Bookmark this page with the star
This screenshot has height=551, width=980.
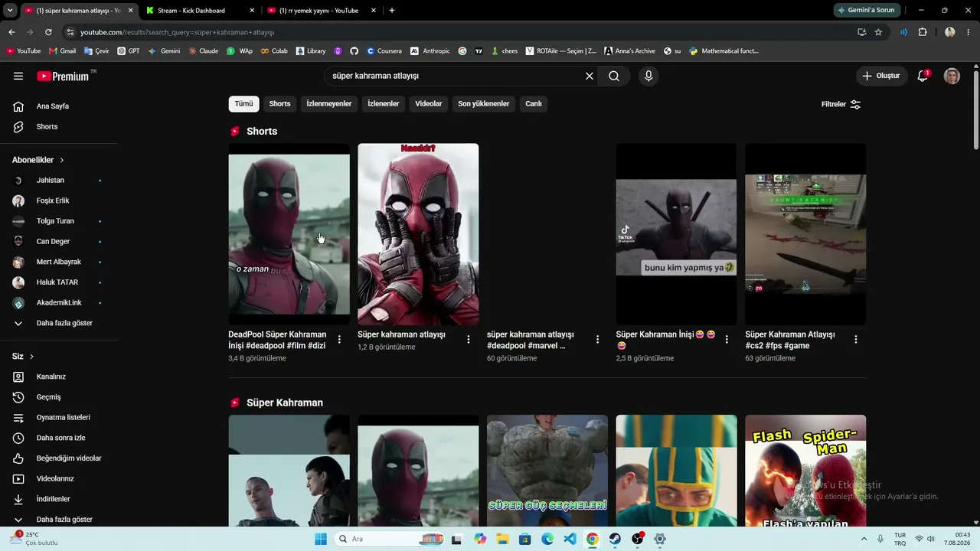coord(878,32)
